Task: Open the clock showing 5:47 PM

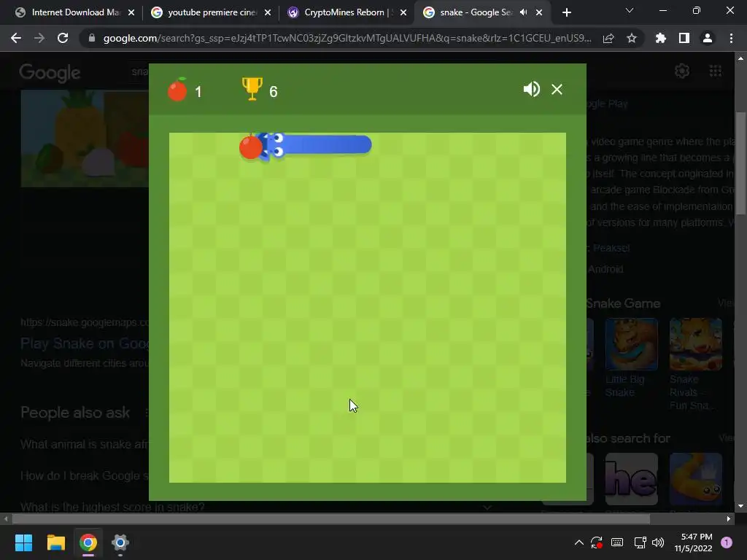Action: (693, 542)
